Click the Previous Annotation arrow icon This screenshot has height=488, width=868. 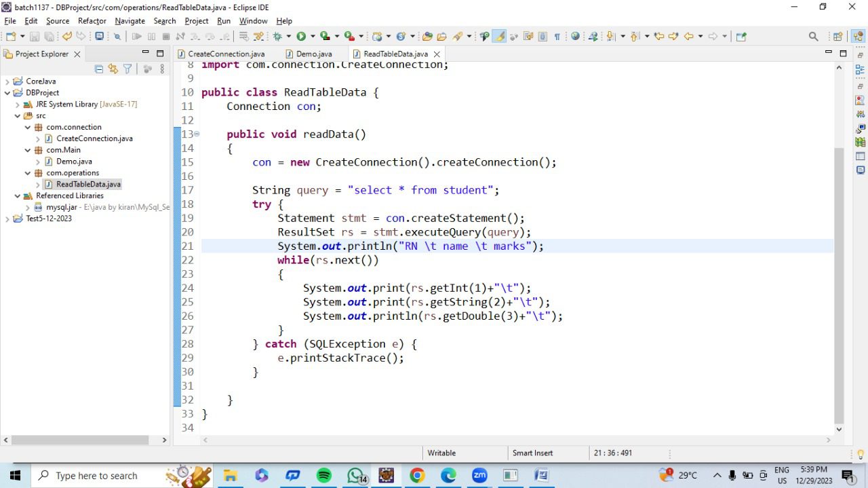point(634,37)
